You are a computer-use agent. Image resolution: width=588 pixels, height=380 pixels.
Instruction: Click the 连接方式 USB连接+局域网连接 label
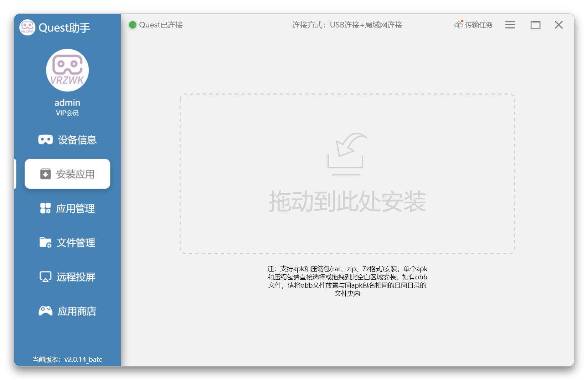point(347,25)
